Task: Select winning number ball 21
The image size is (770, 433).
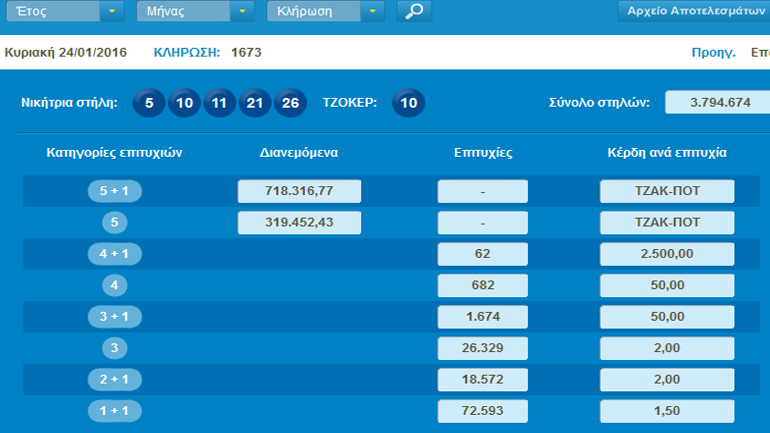Action: [254, 103]
